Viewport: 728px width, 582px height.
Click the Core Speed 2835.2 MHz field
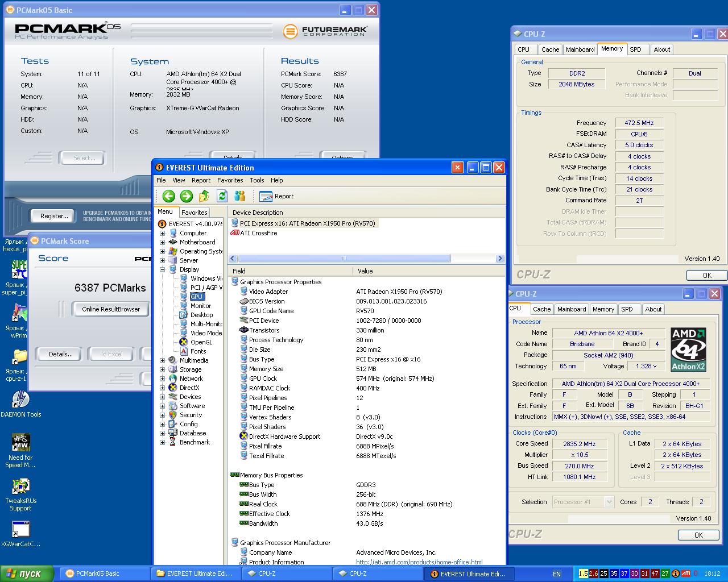(x=580, y=444)
